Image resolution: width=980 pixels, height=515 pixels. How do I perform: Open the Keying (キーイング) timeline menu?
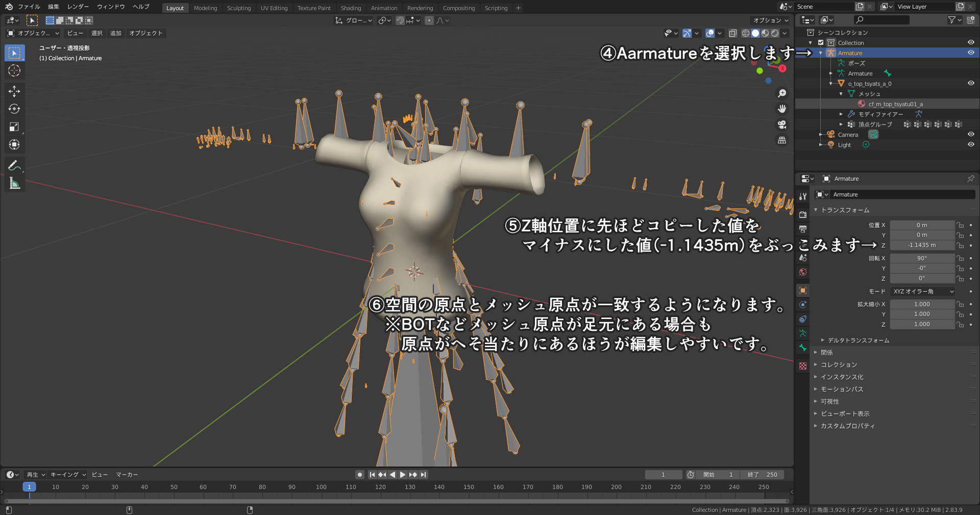[68, 475]
